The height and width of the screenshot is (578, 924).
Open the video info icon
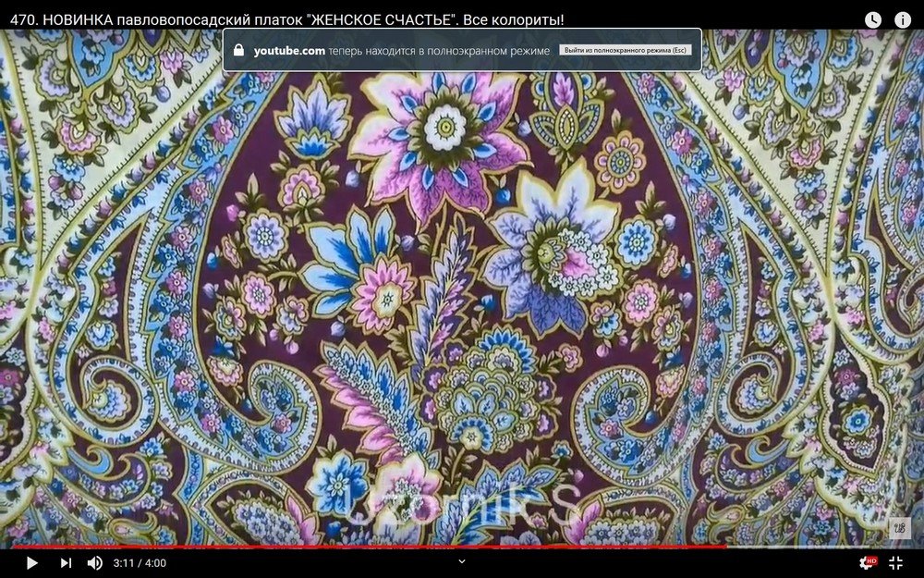click(903, 19)
